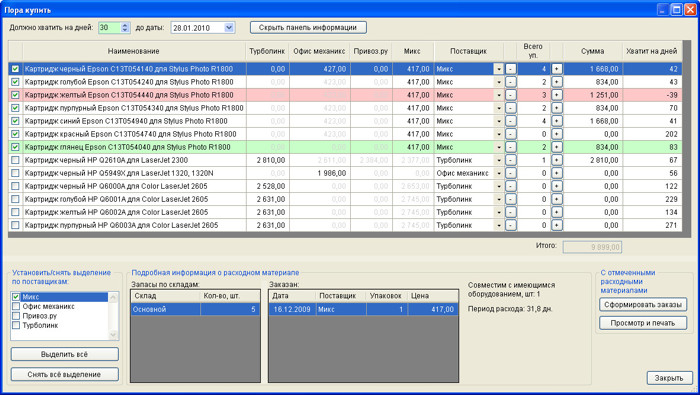Click plus button for HP Q2610A row
The image size is (700, 395).
pos(556,160)
